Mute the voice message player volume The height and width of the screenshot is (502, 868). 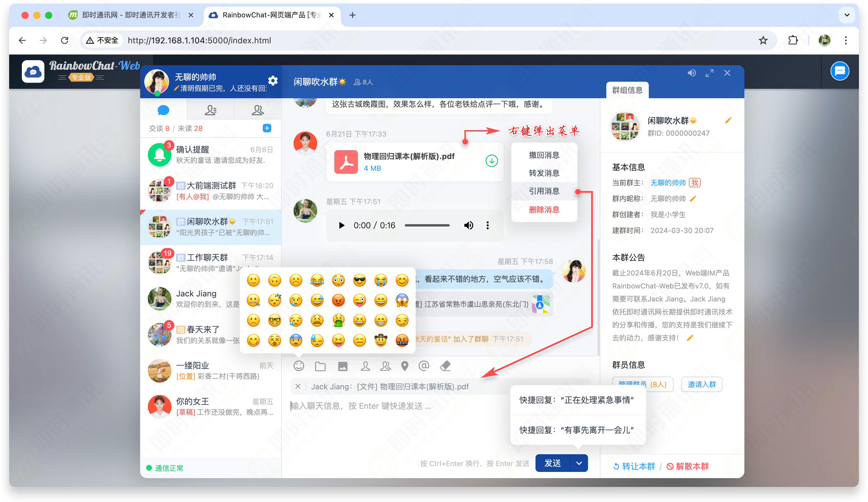click(469, 225)
